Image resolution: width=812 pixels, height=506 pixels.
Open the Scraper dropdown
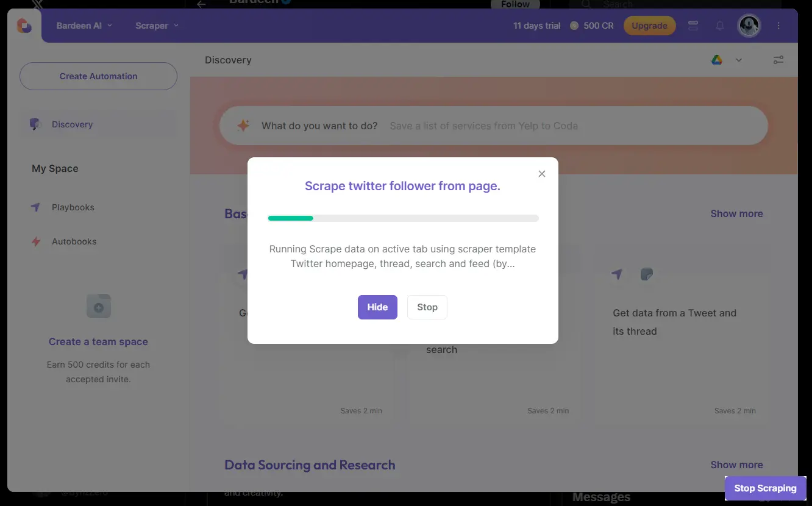[x=157, y=26]
